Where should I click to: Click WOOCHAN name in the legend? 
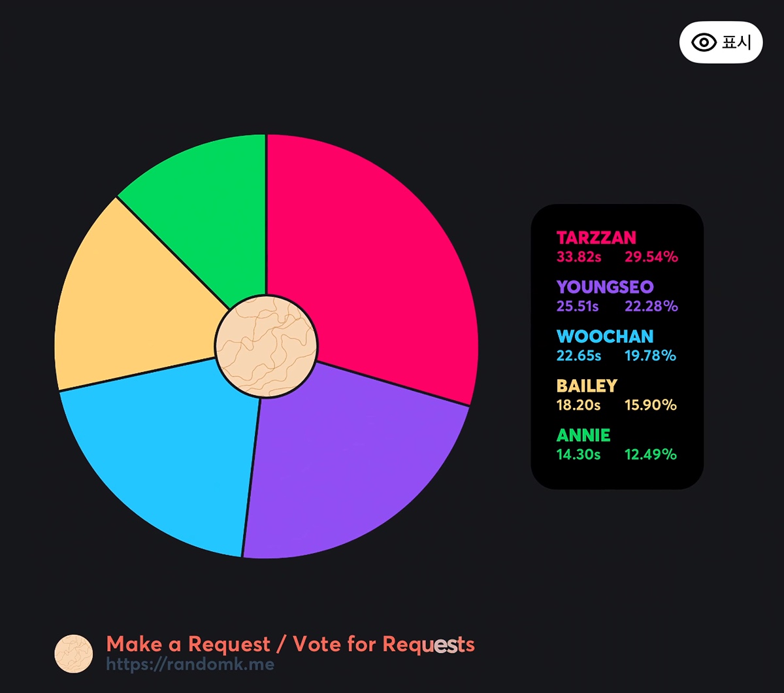(x=605, y=337)
